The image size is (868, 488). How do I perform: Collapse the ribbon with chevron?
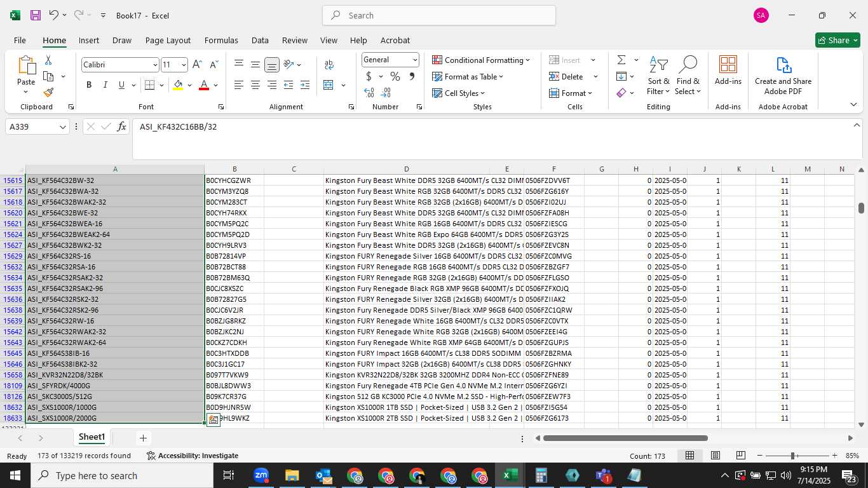853,105
